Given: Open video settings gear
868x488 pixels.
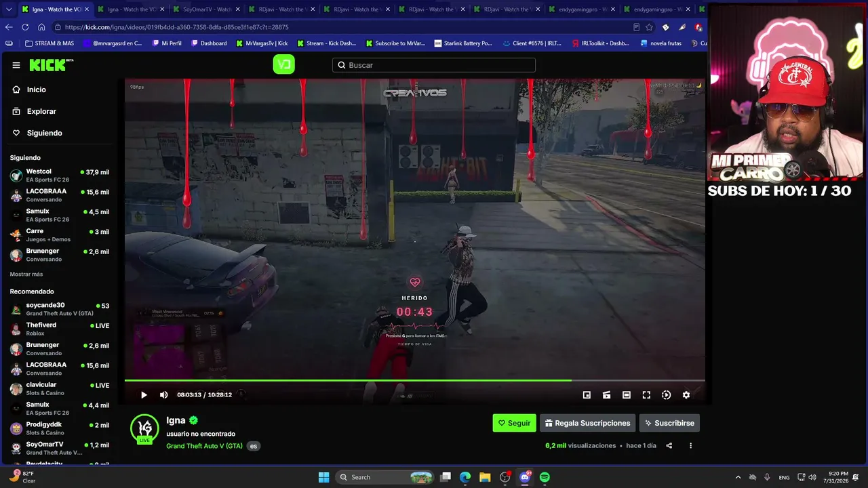Looking at the screenshot, I should 686,394.
